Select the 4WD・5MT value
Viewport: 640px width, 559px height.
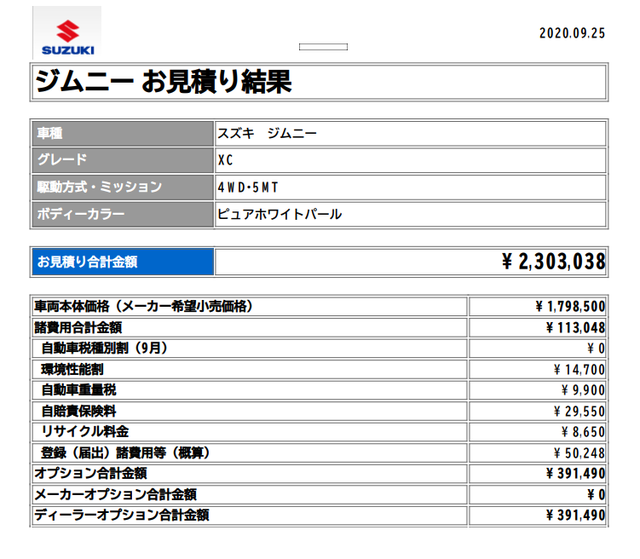pyautogui.click(x=248, y=187)
